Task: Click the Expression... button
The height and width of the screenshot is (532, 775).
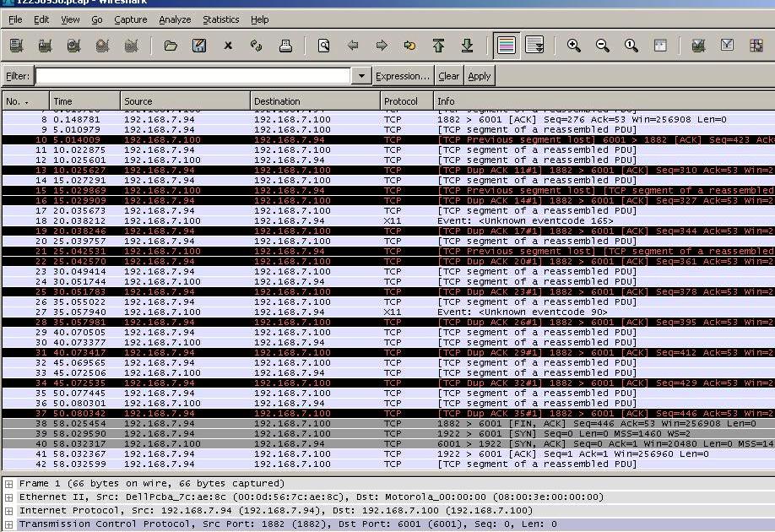Action: [x=403, y=76]
